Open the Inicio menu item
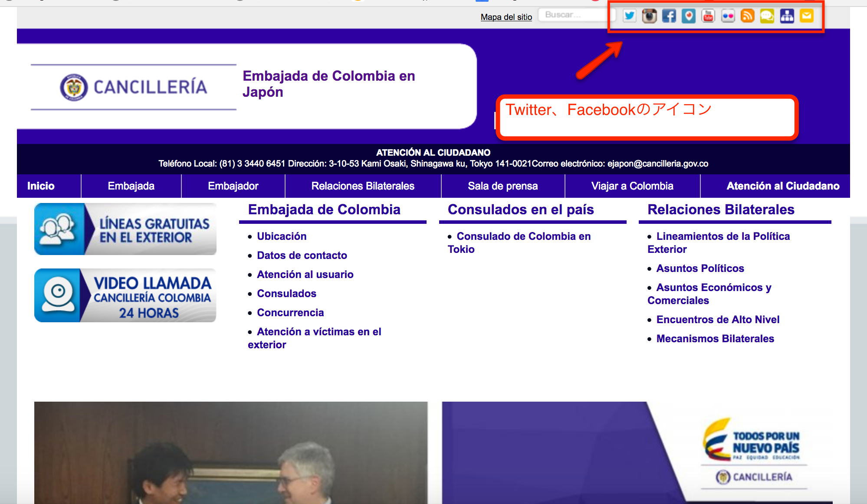This screenshot has height=504, width=867. tap(41, 186)
